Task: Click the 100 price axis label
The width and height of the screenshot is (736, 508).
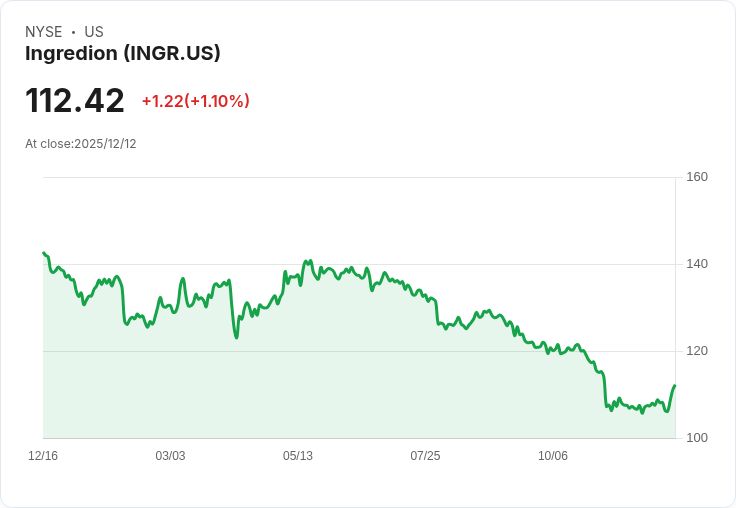Action: 697,438
